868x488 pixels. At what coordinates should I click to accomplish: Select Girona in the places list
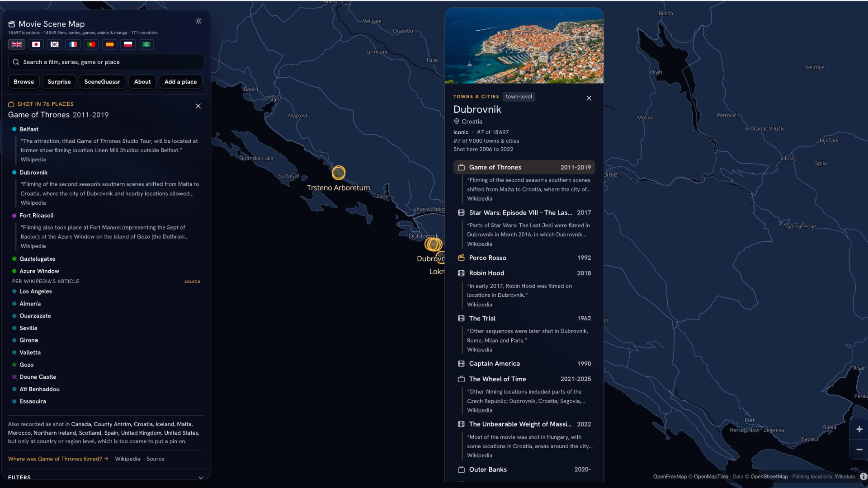29,340
